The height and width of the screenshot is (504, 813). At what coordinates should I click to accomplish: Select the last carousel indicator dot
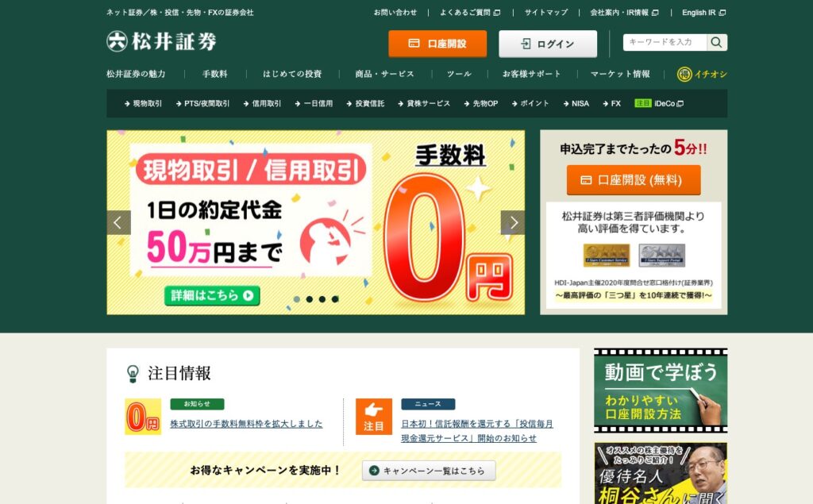[x=335, y=299]
